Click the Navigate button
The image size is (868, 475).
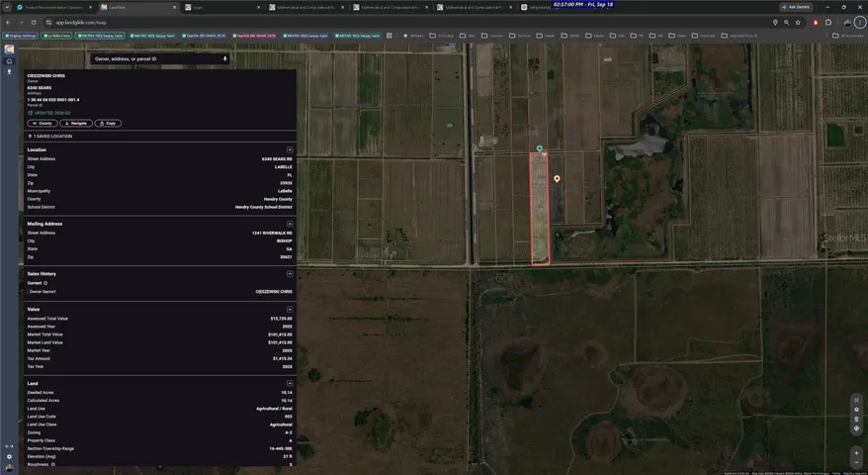(x=76, y=123)
